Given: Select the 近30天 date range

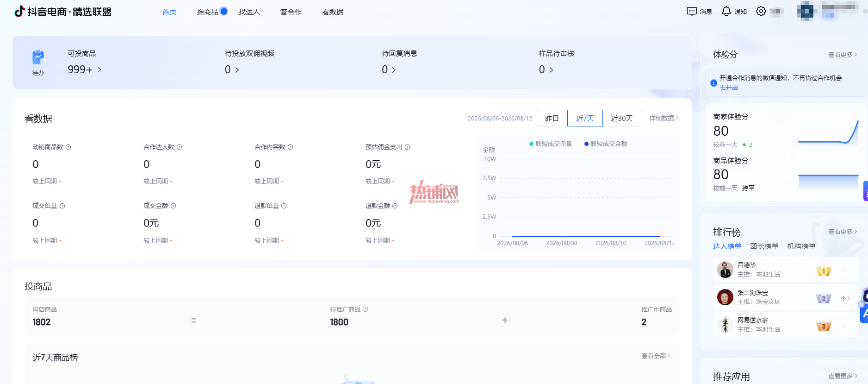Looking at the screenshot, I should tap(622, 119).
